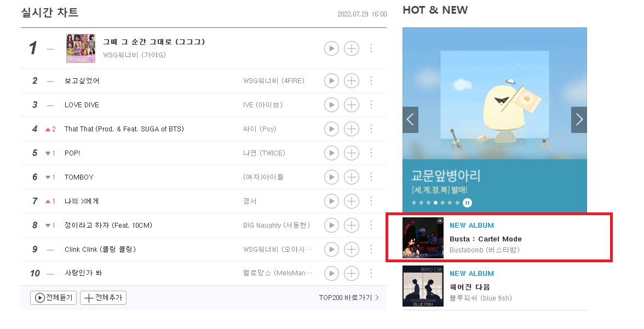The height and width of the screenshot is (329, 644).
Task: Open the Busta : Cartel Mode album cover
Action: point(423,238)
